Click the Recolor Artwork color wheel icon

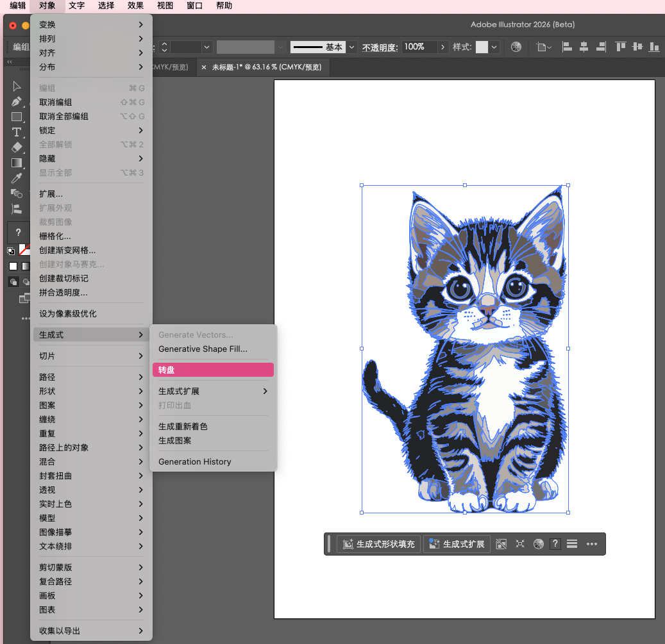[516, 47]
